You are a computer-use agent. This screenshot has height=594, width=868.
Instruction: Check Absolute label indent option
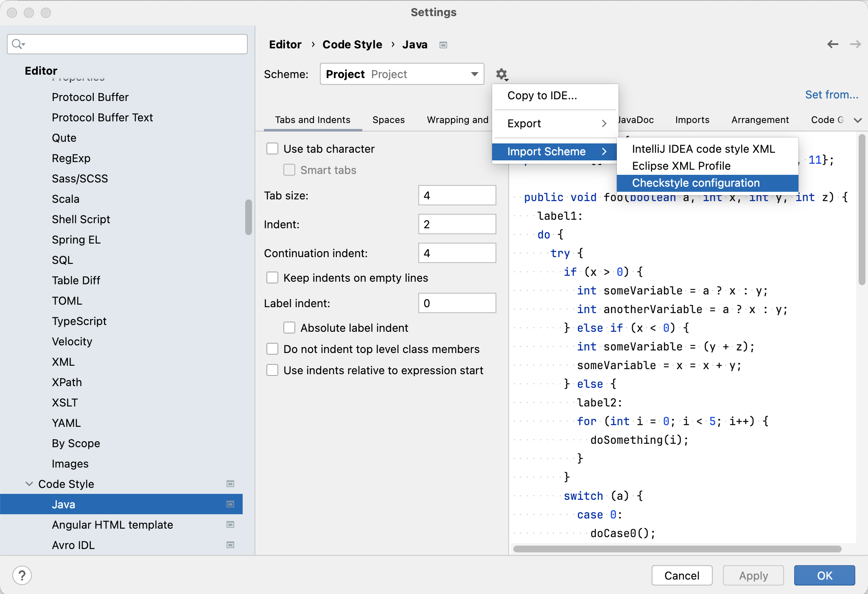click(289, 328)
